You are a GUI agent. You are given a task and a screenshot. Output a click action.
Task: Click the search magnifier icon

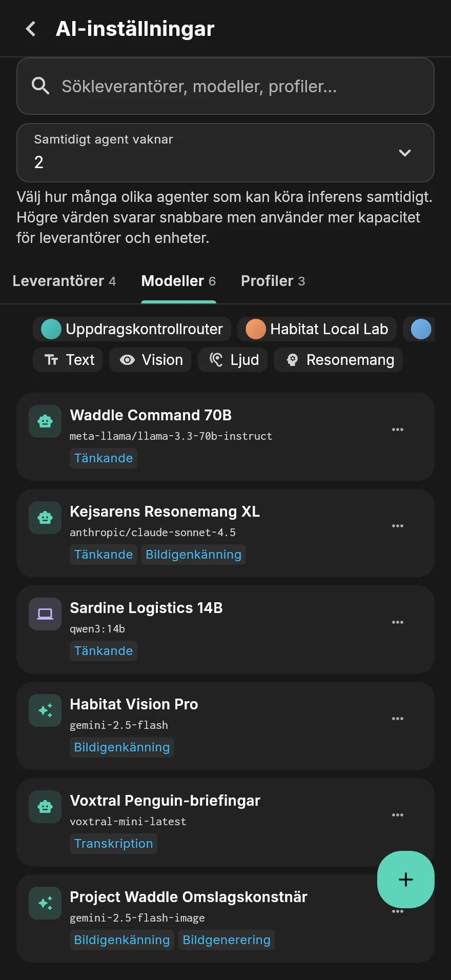coord(40,86)
